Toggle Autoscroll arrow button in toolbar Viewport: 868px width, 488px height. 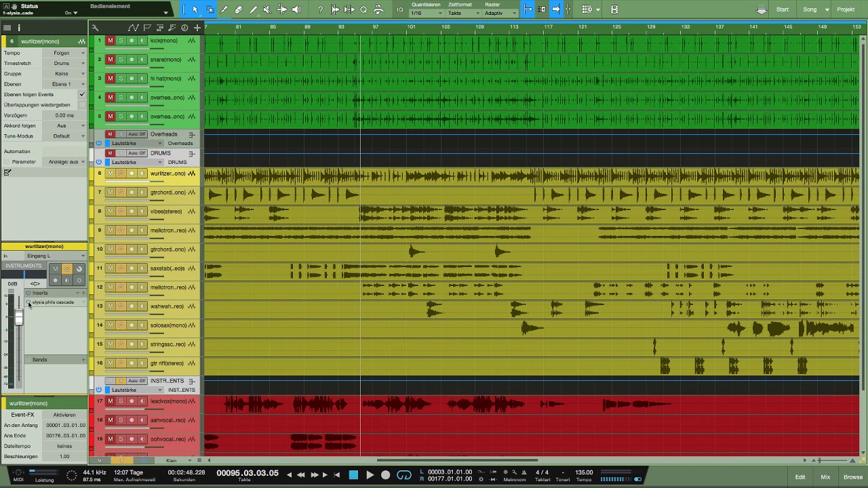(555, 9)
